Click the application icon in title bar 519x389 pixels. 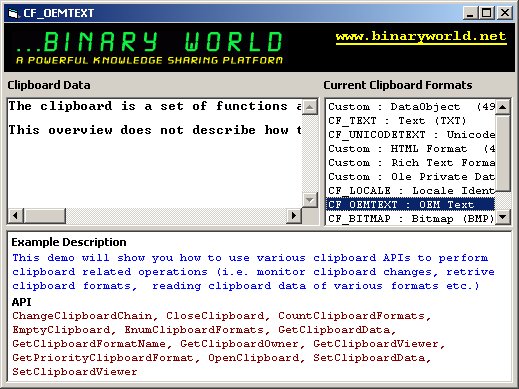(x=13, y=13)
